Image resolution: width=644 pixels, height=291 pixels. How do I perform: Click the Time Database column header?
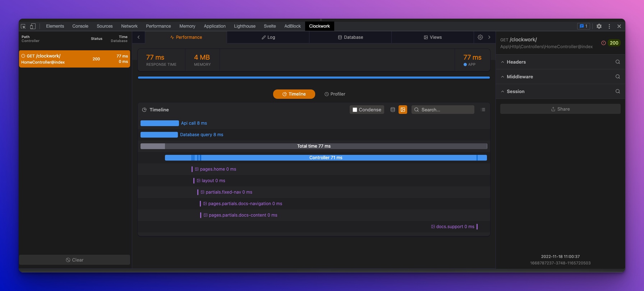(119, 39)
